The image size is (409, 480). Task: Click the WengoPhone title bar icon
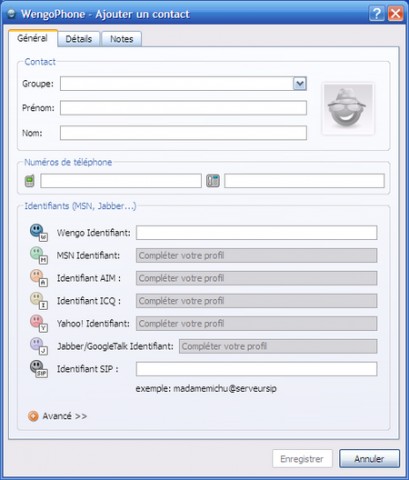[12, 14]
